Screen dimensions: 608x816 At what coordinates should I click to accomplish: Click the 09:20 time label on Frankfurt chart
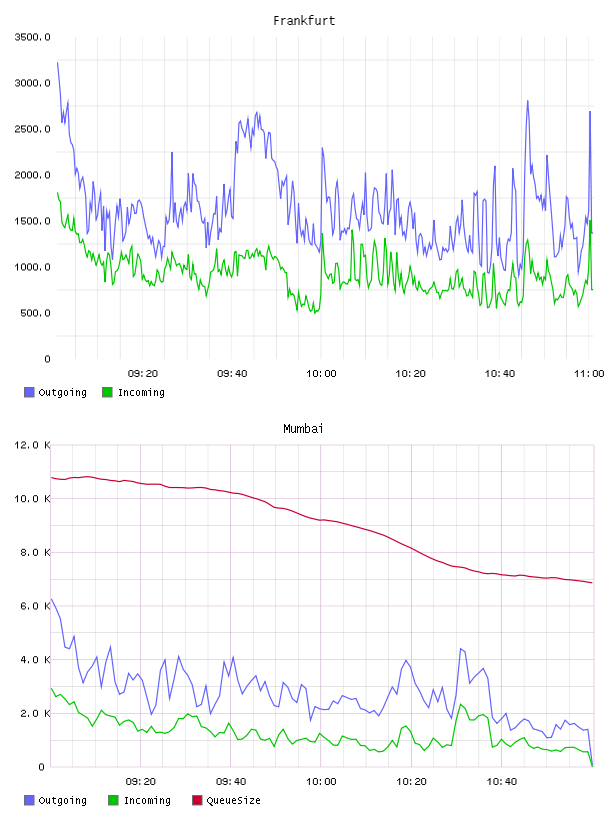point(143,374)
